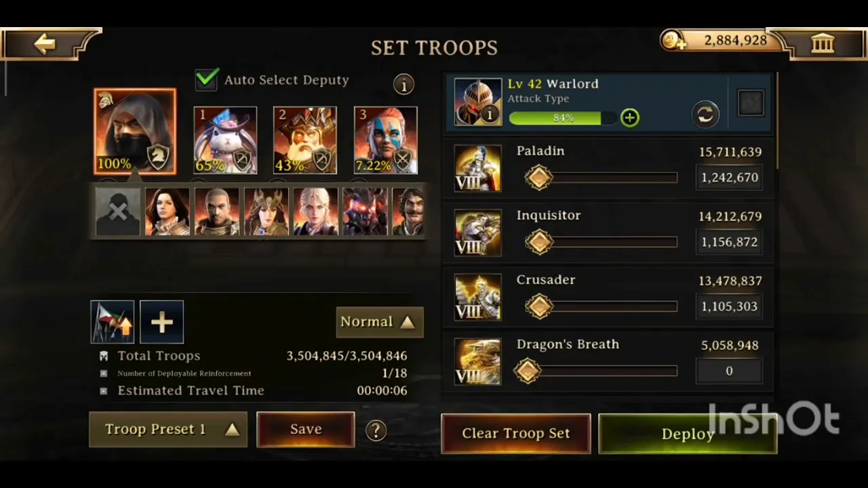Select deputy slot 1 rabbit hero portrait
868x488 pixels.
[x=225, y=140]
